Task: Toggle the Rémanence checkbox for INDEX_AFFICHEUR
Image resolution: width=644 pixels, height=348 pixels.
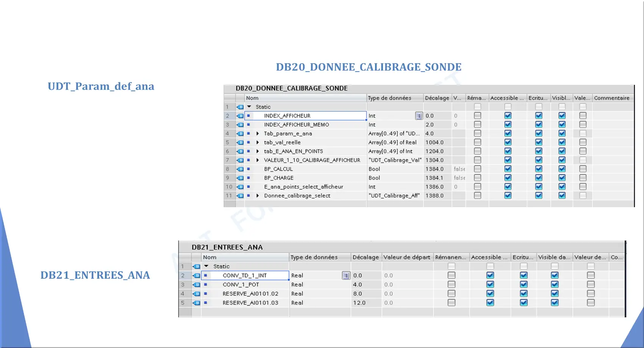Action: point(477,116)
